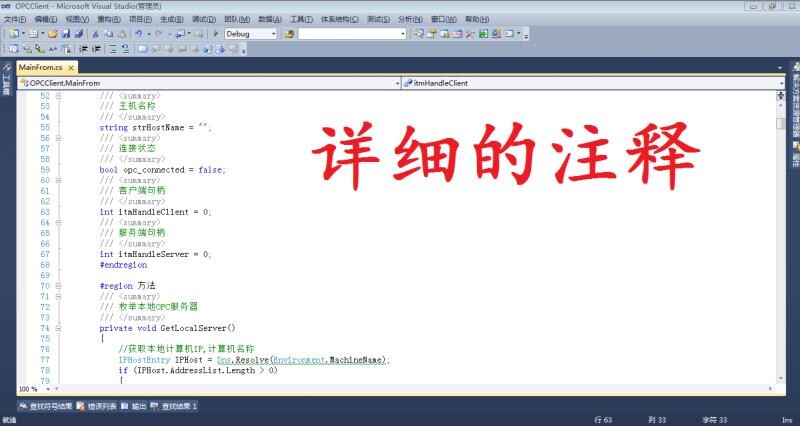Click the comment '枚举本地OPC服务器'
Image resolution: width=800 pixels, height=426 pixels.
[x=158, y=307]
